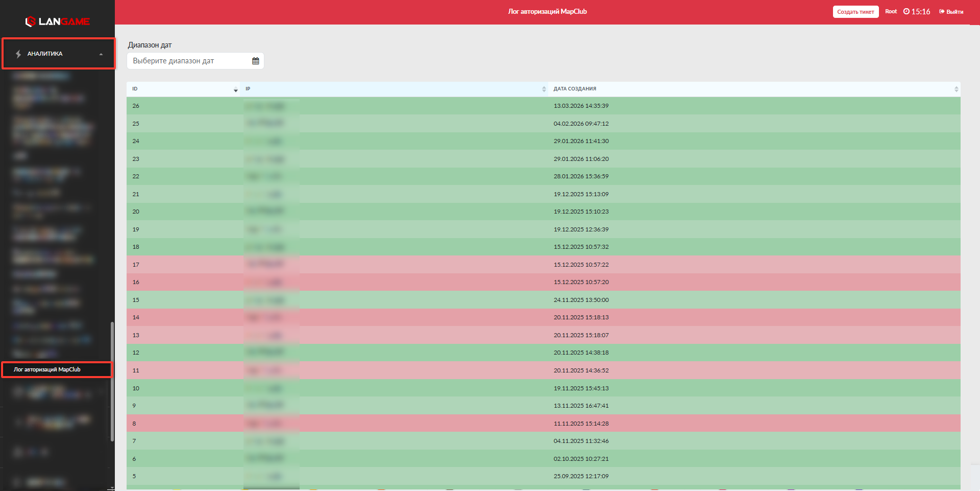
Task: Select ID cell 19
Action: (136, 229)
